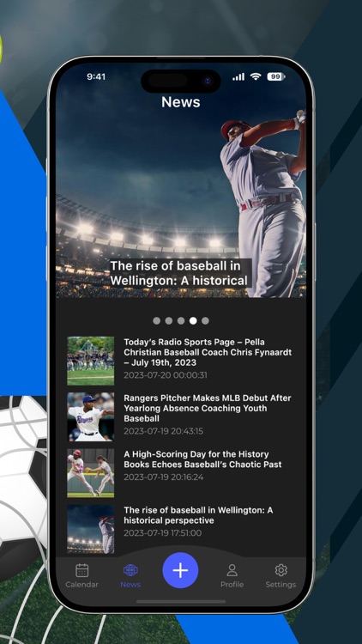Open the Pella Christian Baseball Coach article

point(208,352)
